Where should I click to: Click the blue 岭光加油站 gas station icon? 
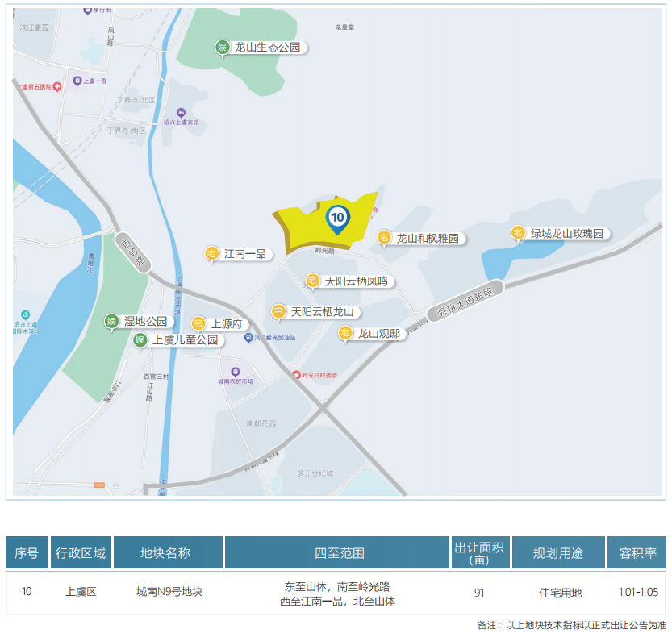click(248, 338)
